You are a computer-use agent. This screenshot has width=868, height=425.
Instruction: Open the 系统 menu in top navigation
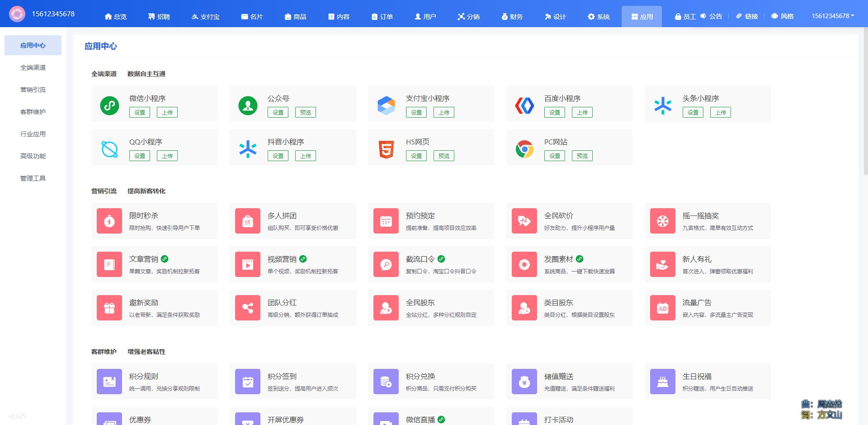coord(599,17)
